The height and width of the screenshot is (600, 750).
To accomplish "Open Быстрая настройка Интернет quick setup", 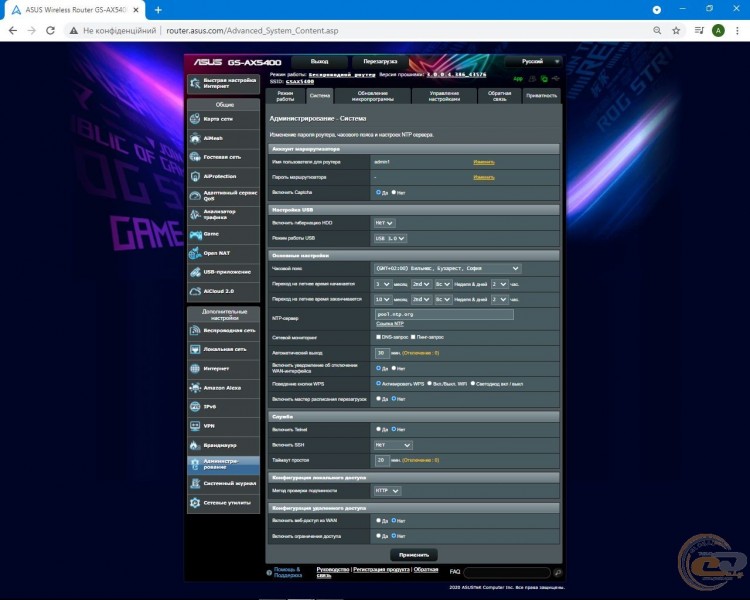I will coord(223,83).
